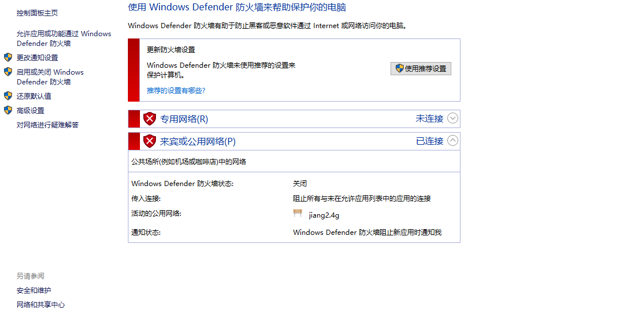The width and height of the screenshot is (644, 321).
Task: Click the bench network icon beside jiang2.4g
Action: (x=298, y=213)
